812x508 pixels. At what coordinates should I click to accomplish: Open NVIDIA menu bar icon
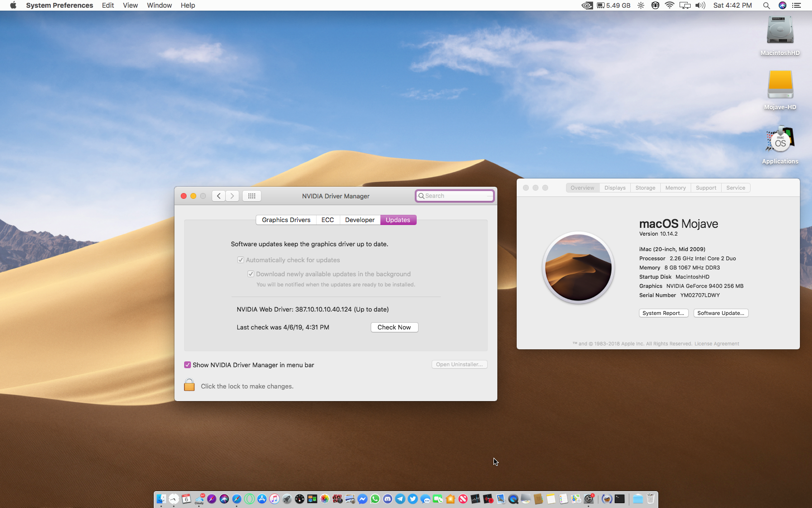tap(587, 5)
